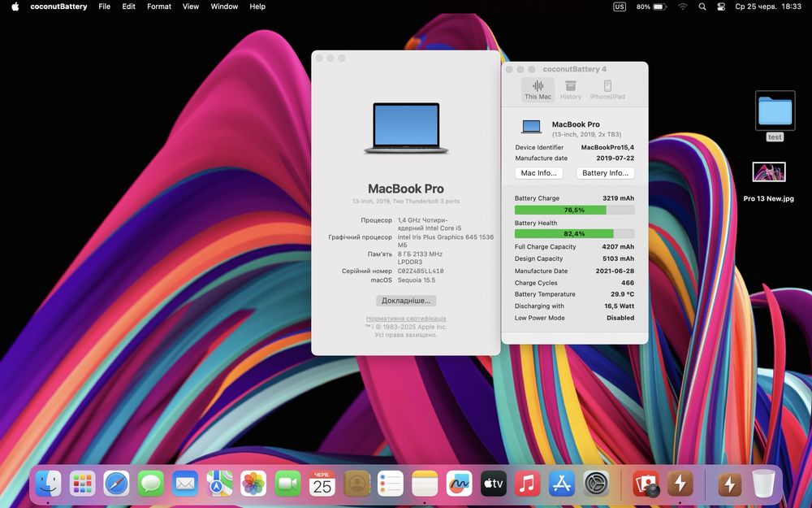Open App Store in the Dock
The height and width of the screenshot is (508, 812).
[562, 484]
